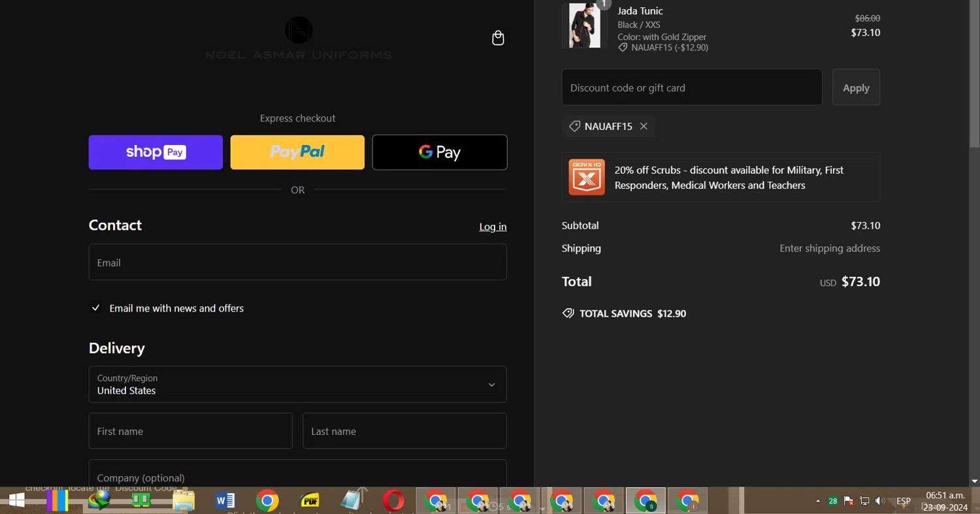Click the Jada Tunic product thumbnail
The width and height of the screenshot is (980, 514).
point(583,25)
